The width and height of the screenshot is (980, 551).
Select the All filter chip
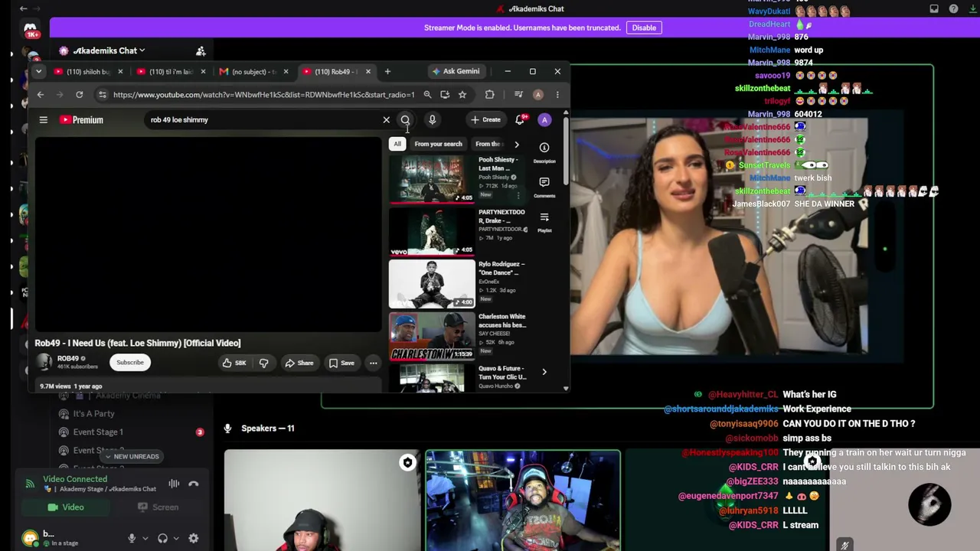(397, 144)
